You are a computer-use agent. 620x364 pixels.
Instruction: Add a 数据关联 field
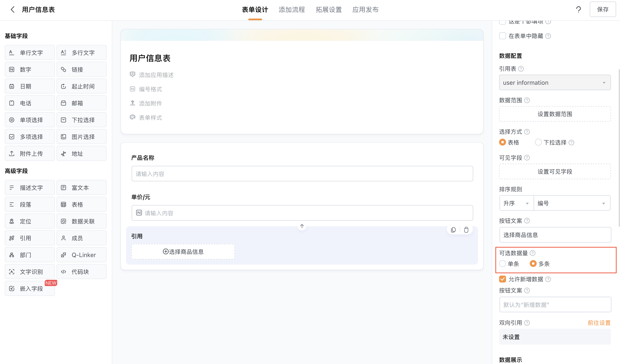[81, 221]
